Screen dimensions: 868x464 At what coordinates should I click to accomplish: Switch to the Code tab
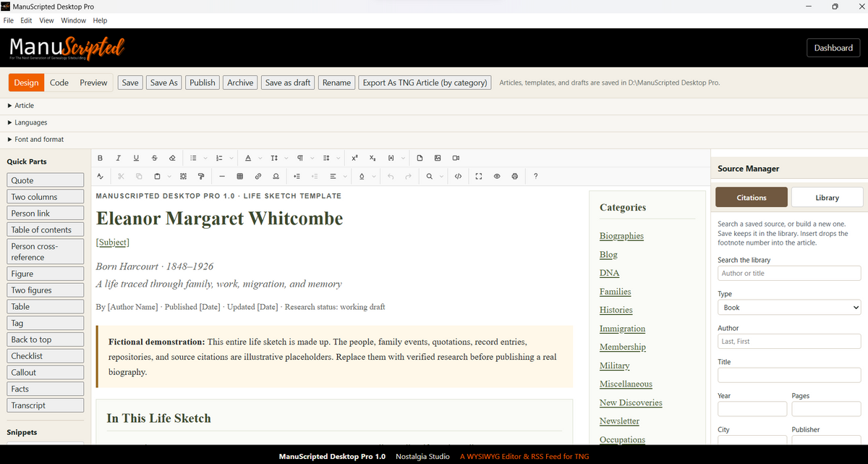(59, 83)
